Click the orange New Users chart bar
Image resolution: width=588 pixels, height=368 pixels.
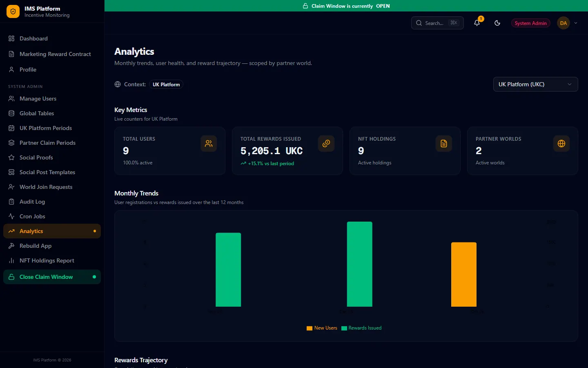click(464, 274)
